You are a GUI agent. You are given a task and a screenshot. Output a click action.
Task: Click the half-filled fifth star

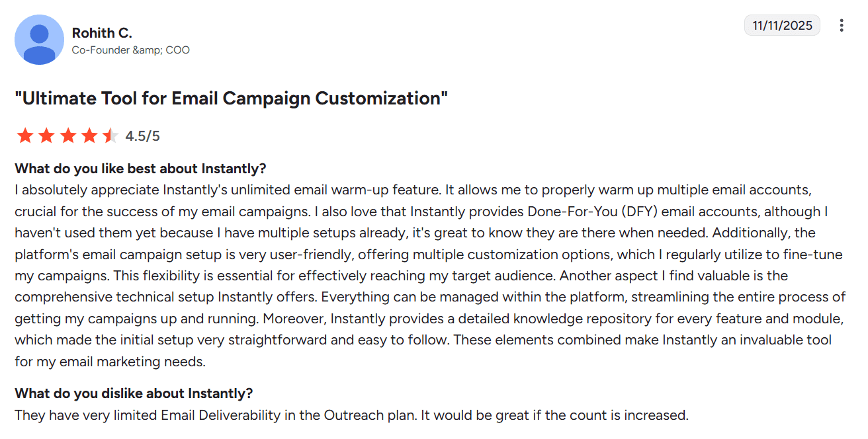(x=110, y=136)
